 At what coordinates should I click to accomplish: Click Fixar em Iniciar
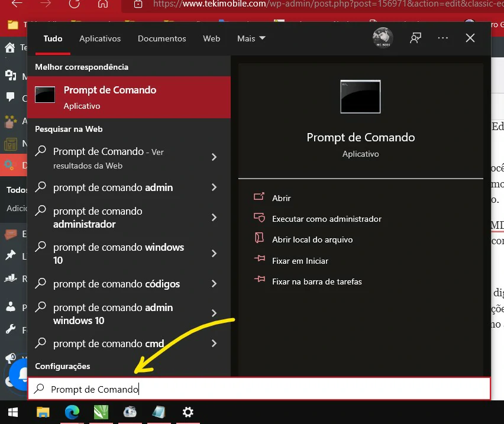(x=300, y=261)
